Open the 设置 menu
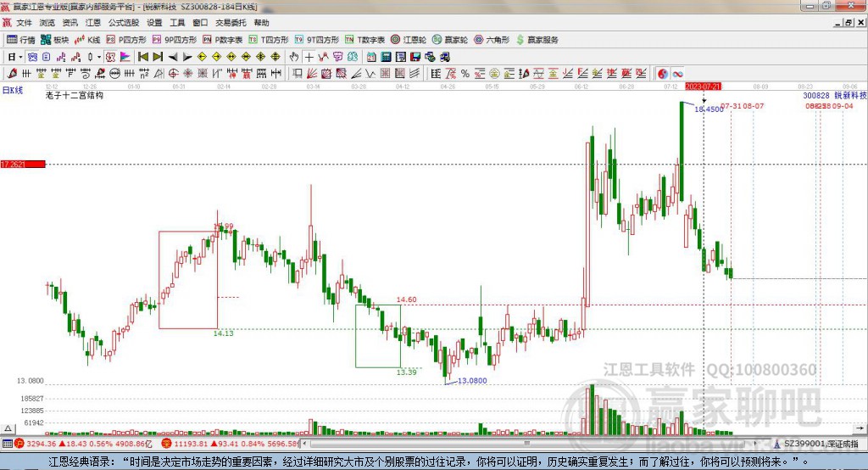Screen dimensions: 868x470 point(154,23)
